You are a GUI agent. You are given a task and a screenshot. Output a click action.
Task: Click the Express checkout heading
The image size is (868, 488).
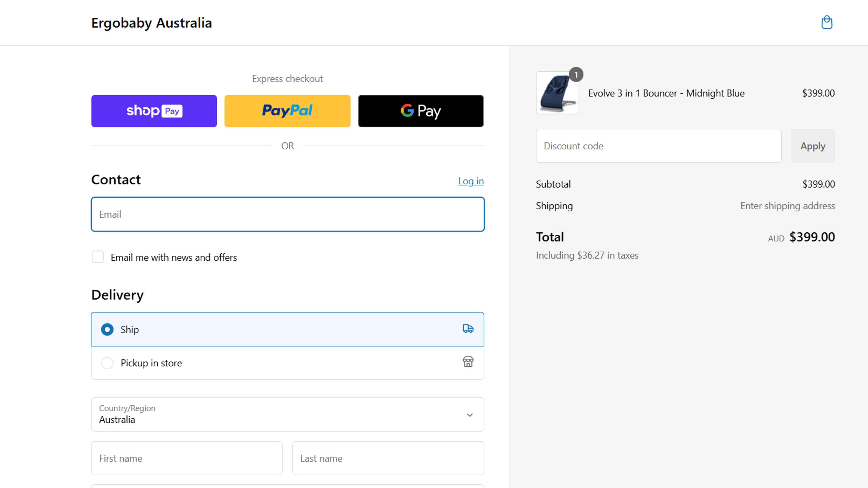point(288,78)
